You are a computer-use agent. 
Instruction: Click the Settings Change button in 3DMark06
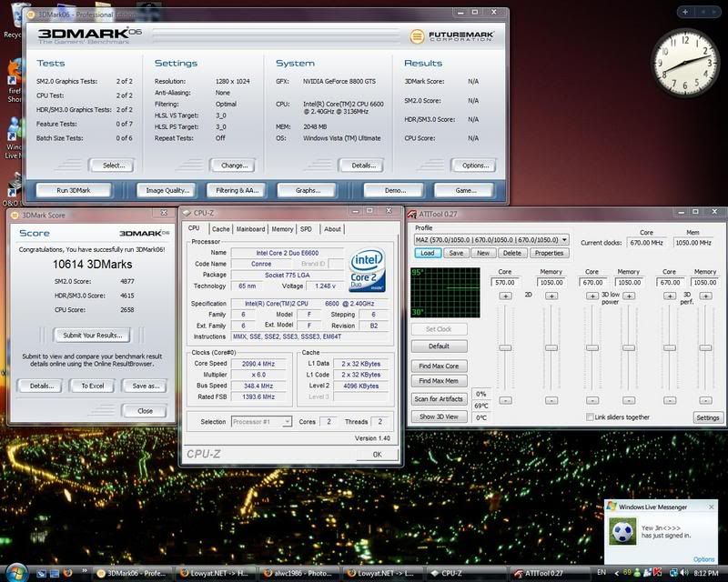(235, 166)
